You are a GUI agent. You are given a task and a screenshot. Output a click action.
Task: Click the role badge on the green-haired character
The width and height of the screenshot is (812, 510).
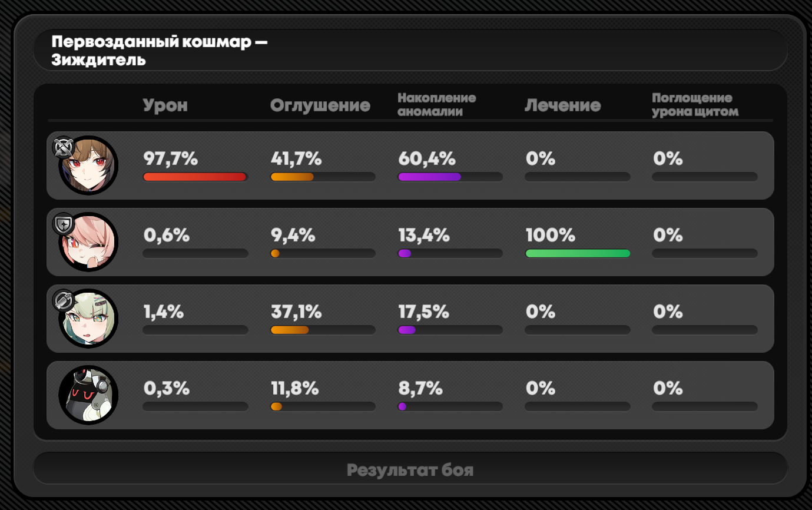[x=62, y=301]
